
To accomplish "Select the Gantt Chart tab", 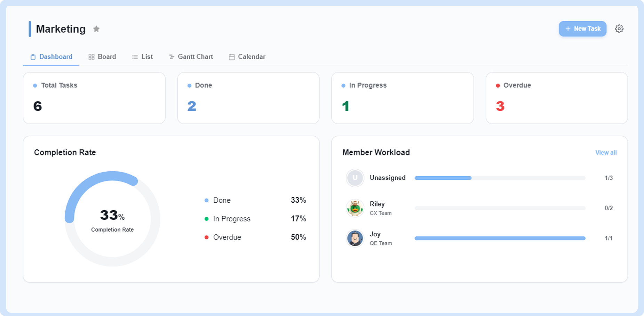I will click(x=191, y=57).
